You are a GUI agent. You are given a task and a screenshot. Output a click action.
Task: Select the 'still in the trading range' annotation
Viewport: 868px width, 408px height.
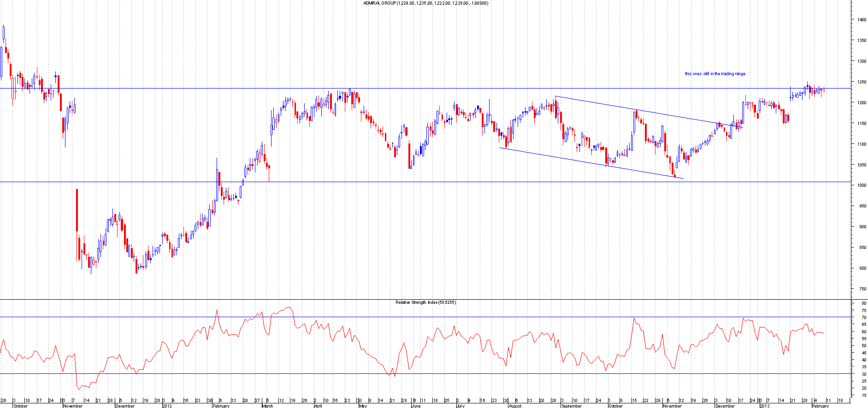click(714, 74)
